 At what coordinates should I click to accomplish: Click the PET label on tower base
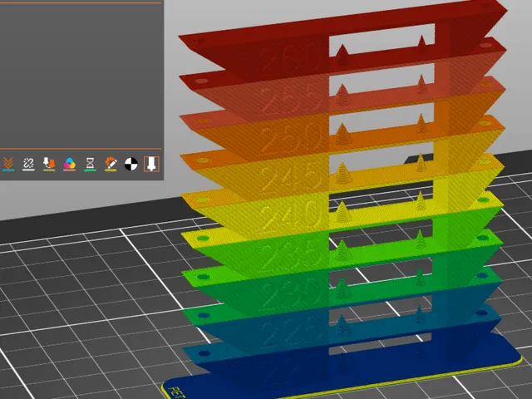tap(177, 392)
